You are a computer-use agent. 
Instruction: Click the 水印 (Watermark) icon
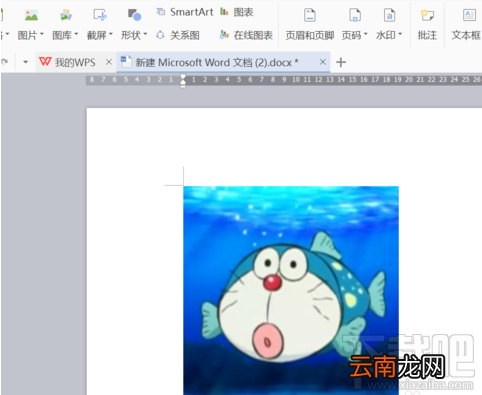click(x=389, y=15)
